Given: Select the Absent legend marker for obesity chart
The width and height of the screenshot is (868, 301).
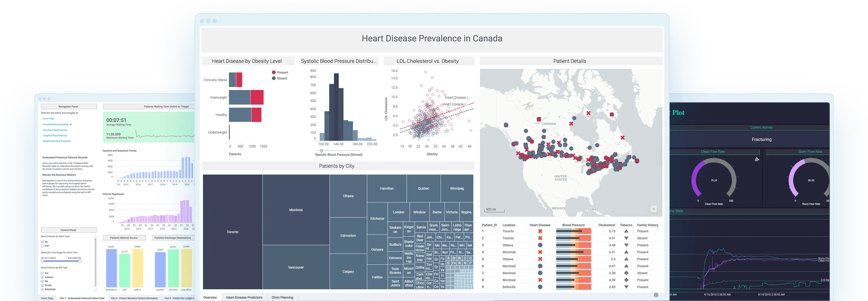Looking at the screenshot, I should point(274,78).
